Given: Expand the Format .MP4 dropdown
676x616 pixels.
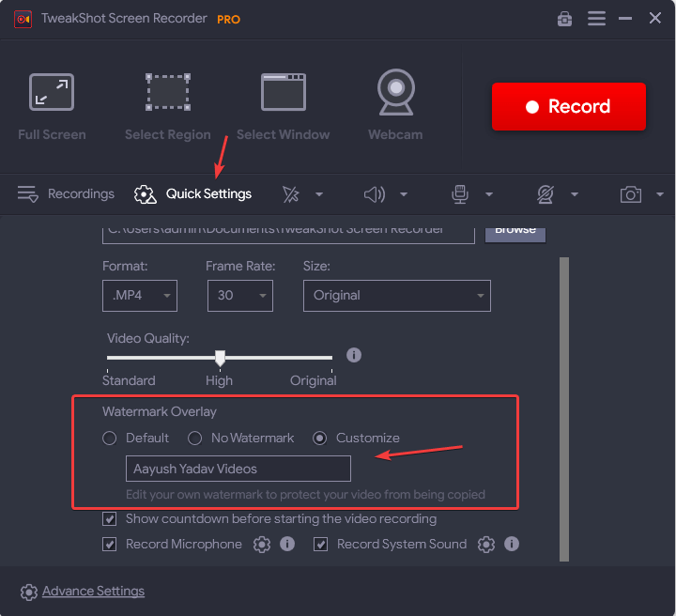Looking at the screenshot, I should (x=139, y=296).
